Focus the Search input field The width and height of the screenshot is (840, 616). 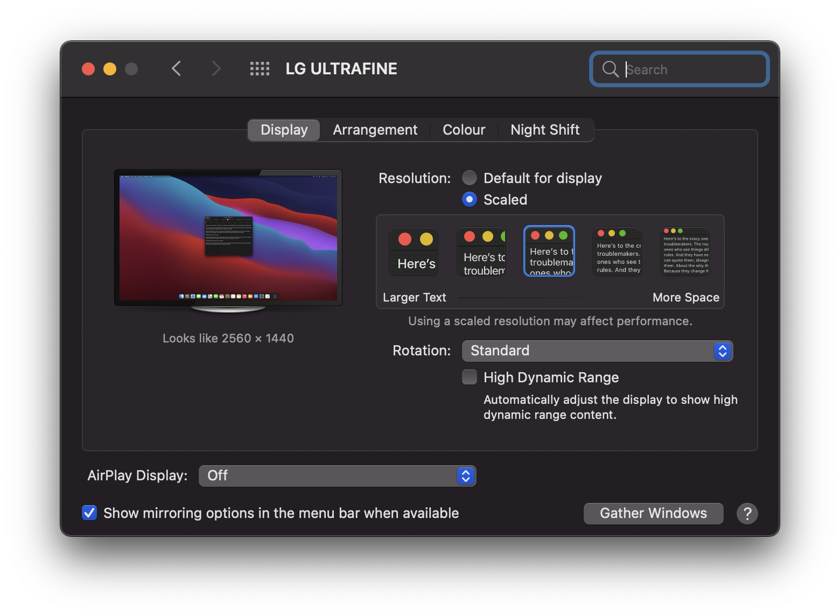pos(680,69)
